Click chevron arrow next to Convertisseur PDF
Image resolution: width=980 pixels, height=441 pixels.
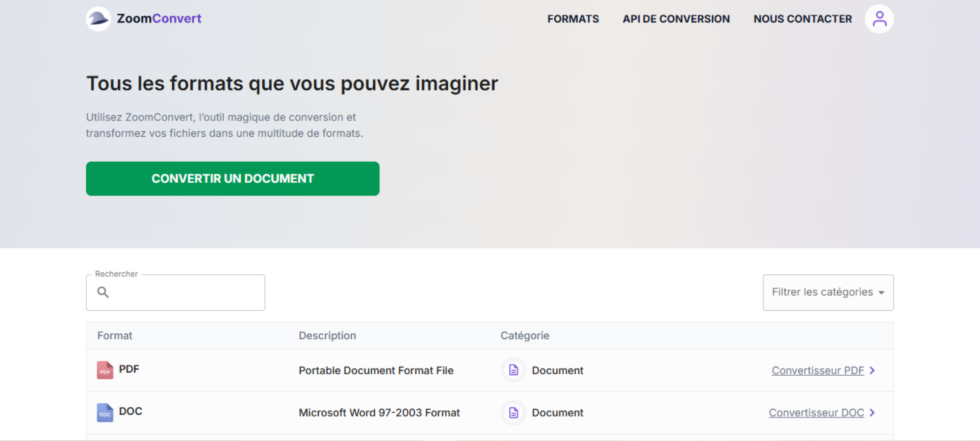click(872, 370)
